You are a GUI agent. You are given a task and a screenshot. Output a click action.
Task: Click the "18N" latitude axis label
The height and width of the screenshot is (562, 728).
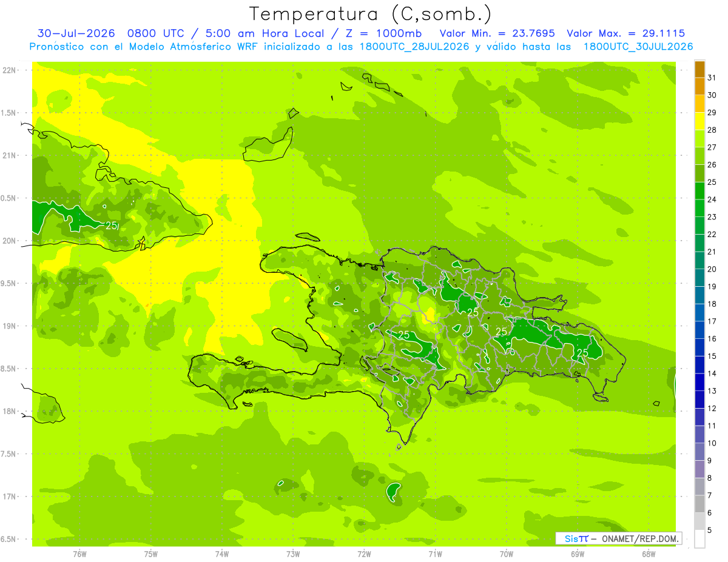9,411
